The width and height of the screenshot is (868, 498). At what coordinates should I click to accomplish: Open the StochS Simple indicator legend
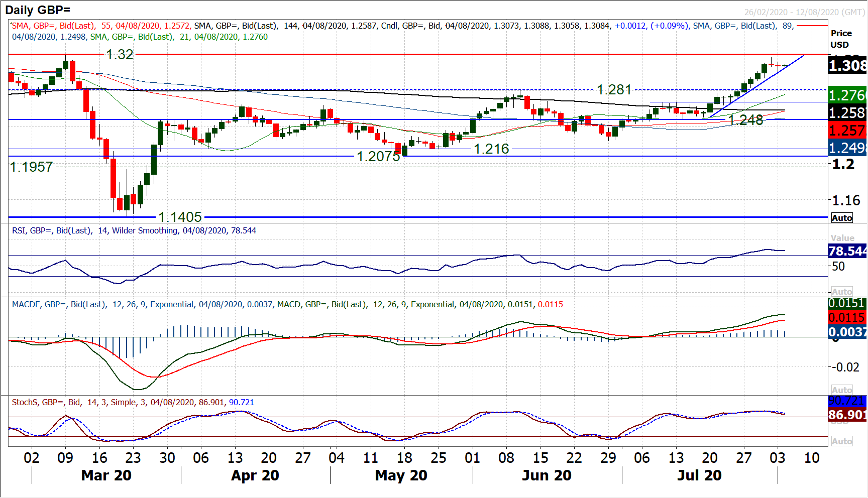point(133,402)
